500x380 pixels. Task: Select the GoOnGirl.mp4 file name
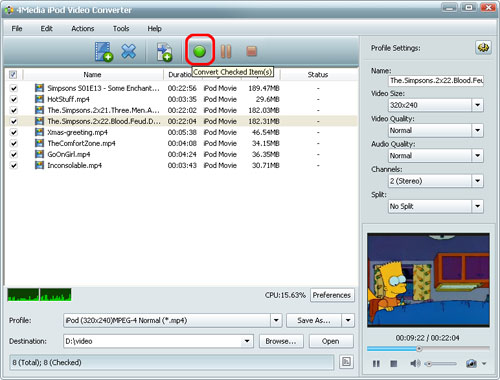[69, 154]
